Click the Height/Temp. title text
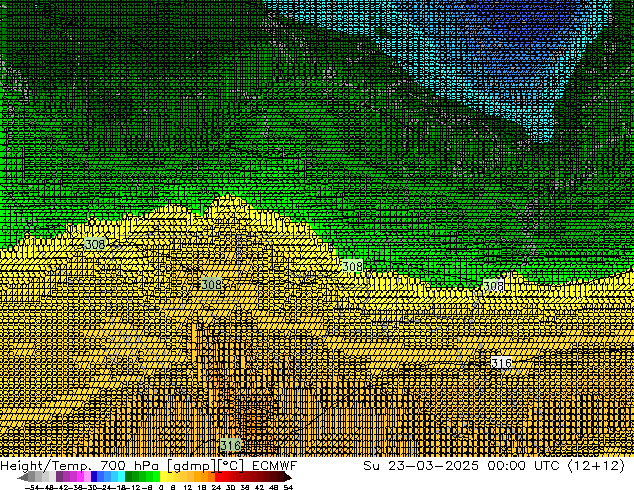This screenshot has height=490, width=634. click(45, 466)
